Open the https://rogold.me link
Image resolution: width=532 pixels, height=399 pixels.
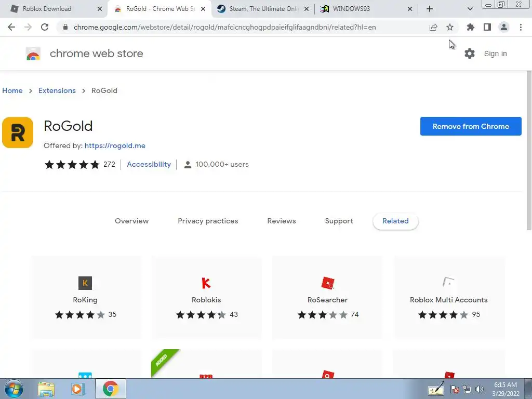click(115, 145)
